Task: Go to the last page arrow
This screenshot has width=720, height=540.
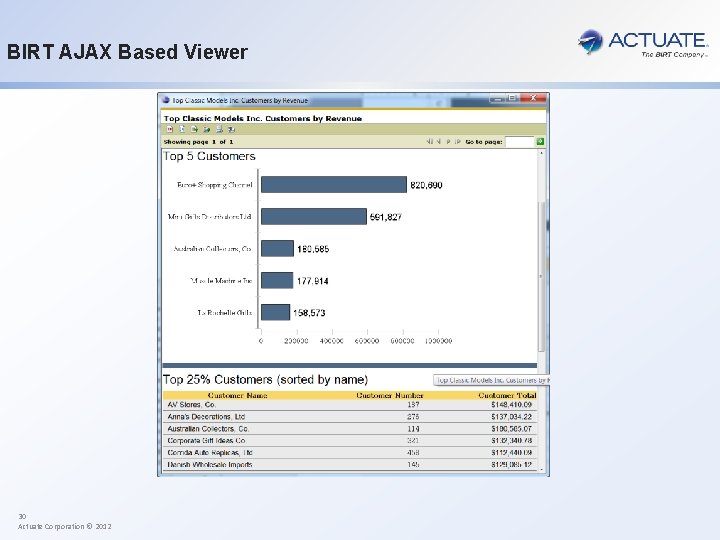Action: [x=458, y=142]
